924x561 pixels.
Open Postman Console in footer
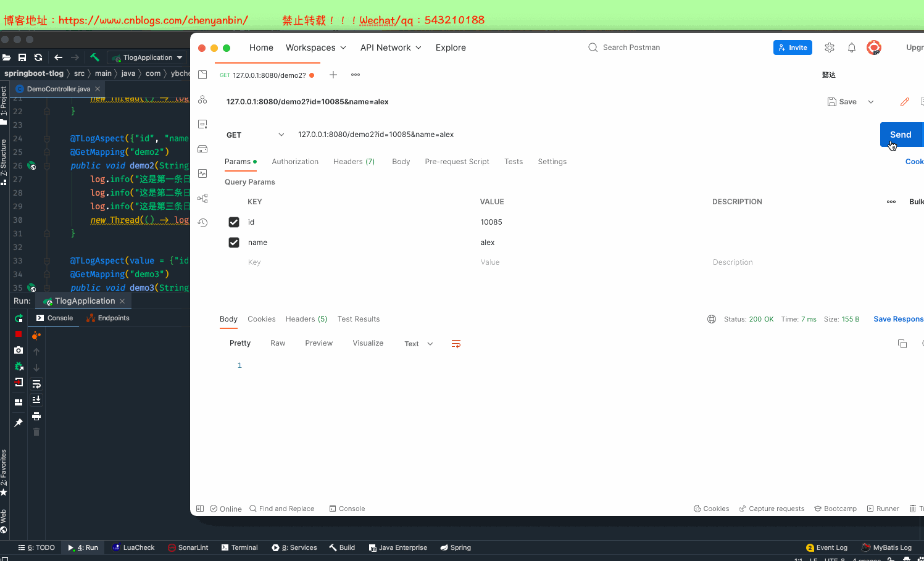click(x=347, y=509)
